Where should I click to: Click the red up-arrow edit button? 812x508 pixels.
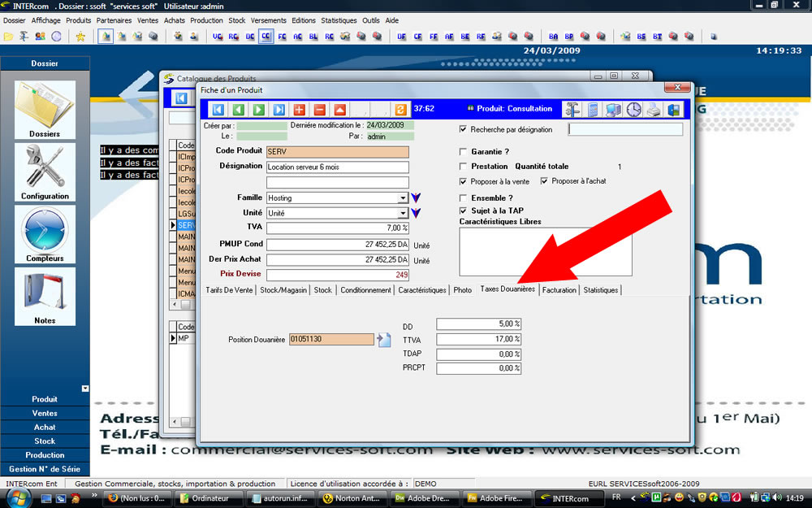[339, 110]
